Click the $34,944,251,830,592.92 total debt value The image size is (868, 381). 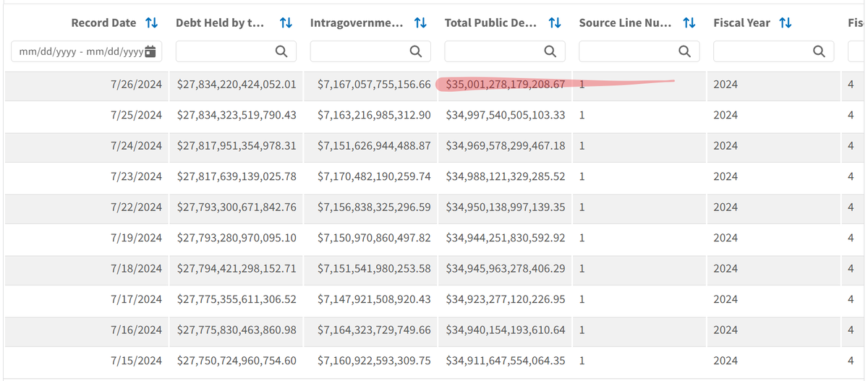(x=506, y=238)
